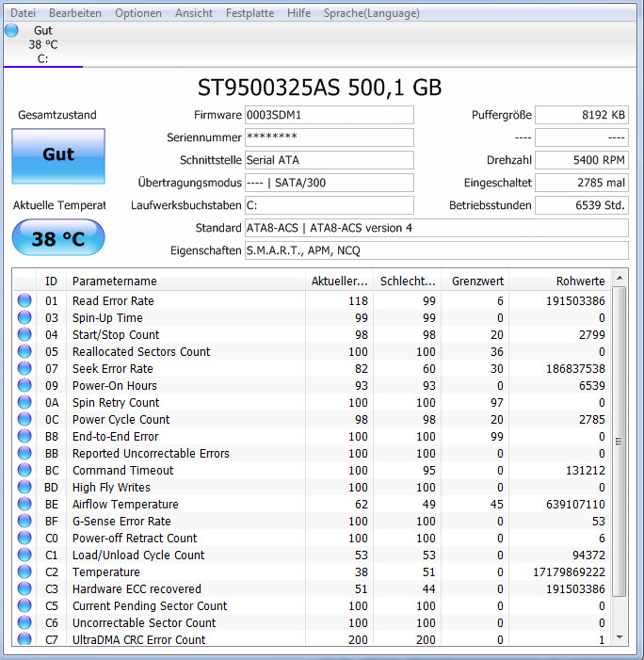Open the Bearbeiten menu
The height and width of the screenshot is (660, 644).
pos(75,13)
